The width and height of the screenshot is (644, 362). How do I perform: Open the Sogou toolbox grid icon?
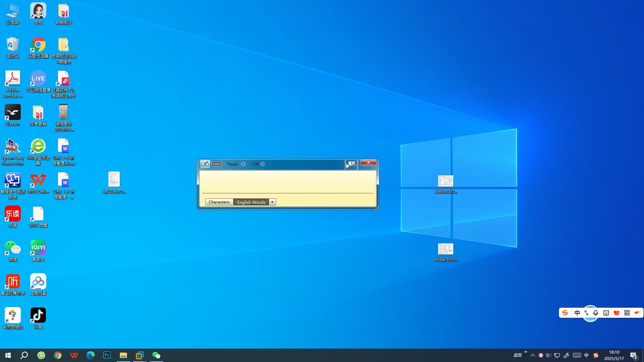(x=627, y=313)
